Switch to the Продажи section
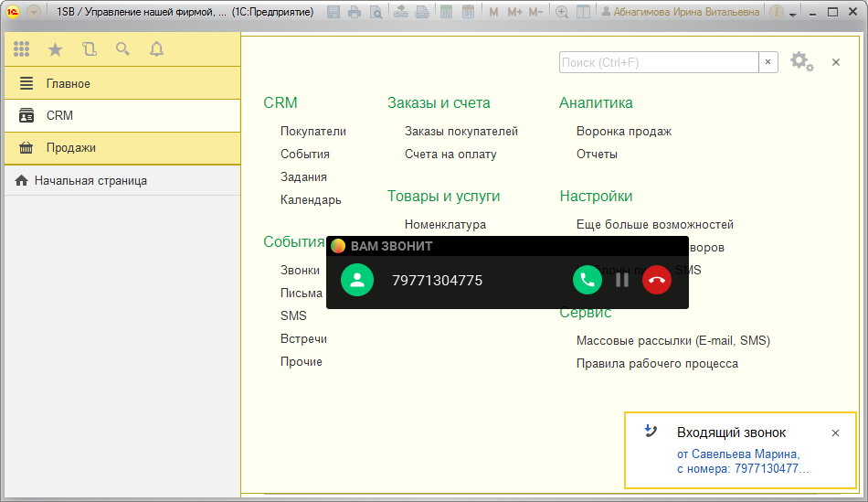Image resolution: width=868 pixels, height=502 pixels. (71, 147)
